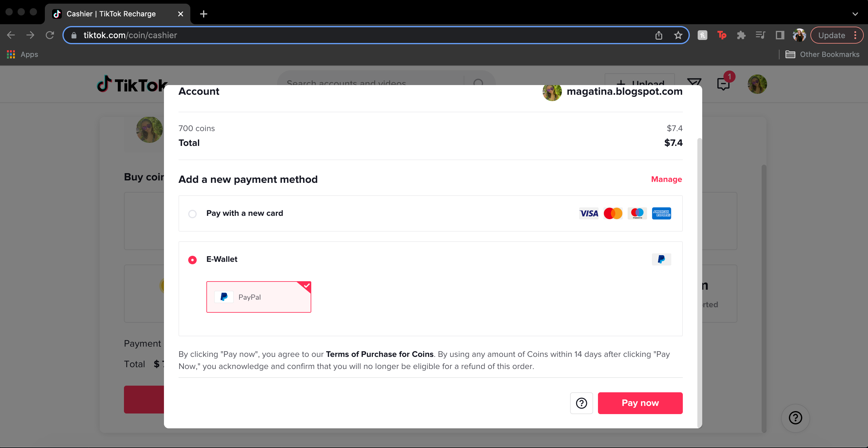Click the Terms of Purchase for Coins link

coord(379,354)
